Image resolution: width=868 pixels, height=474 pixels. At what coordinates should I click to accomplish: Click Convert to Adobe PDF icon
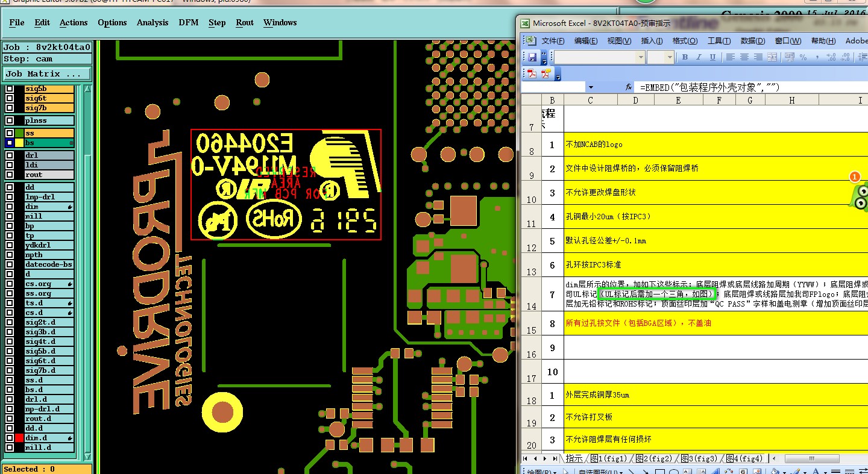(532, 73)
